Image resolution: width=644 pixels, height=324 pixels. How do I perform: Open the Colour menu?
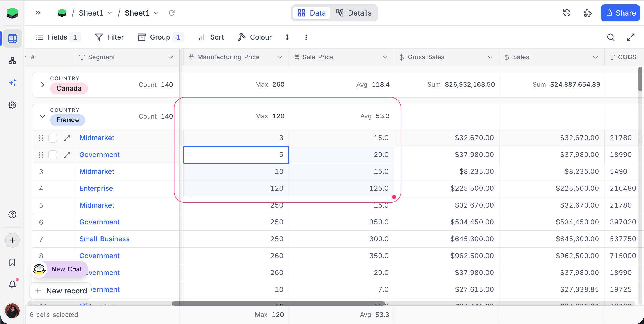click(255, 37)
